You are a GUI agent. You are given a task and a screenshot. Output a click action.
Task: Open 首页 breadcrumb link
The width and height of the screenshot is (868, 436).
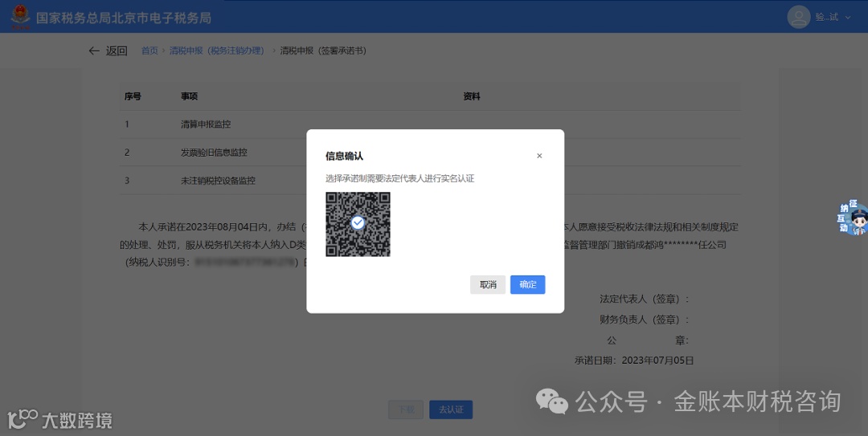[149, 51]
